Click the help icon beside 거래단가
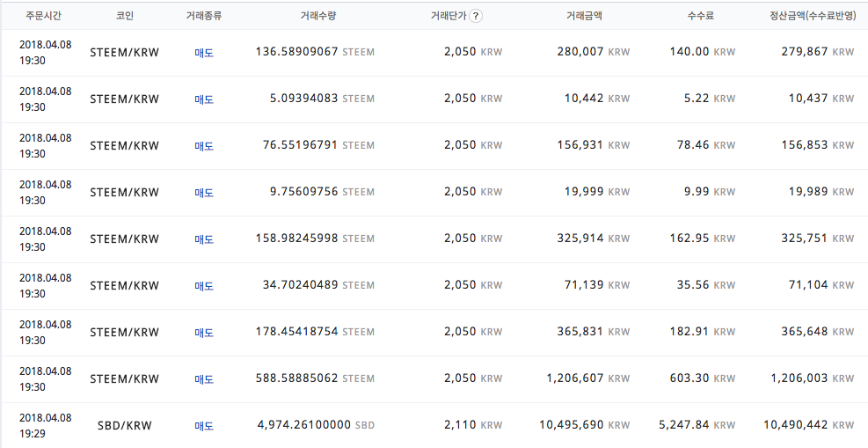 point(476,16)
